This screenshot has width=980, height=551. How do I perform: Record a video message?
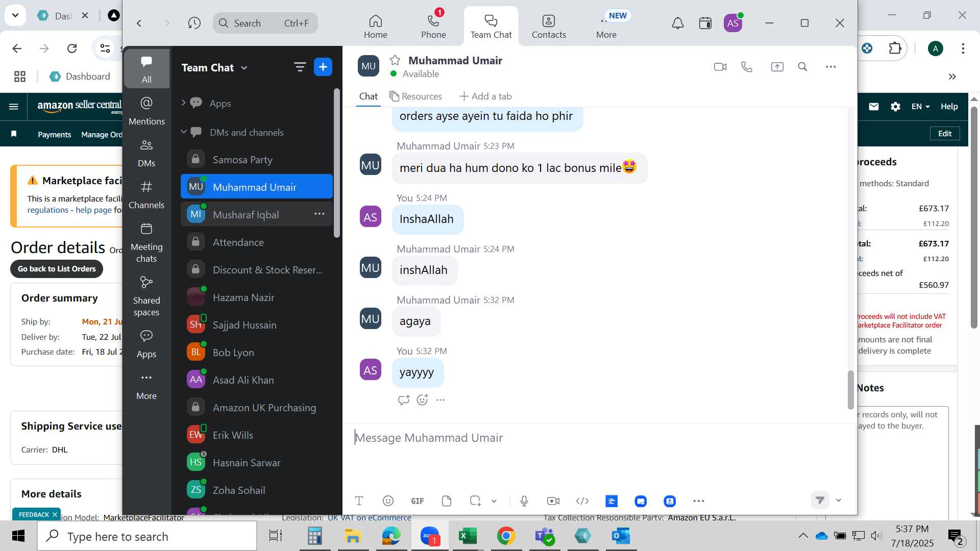click(x=553, y=501)
